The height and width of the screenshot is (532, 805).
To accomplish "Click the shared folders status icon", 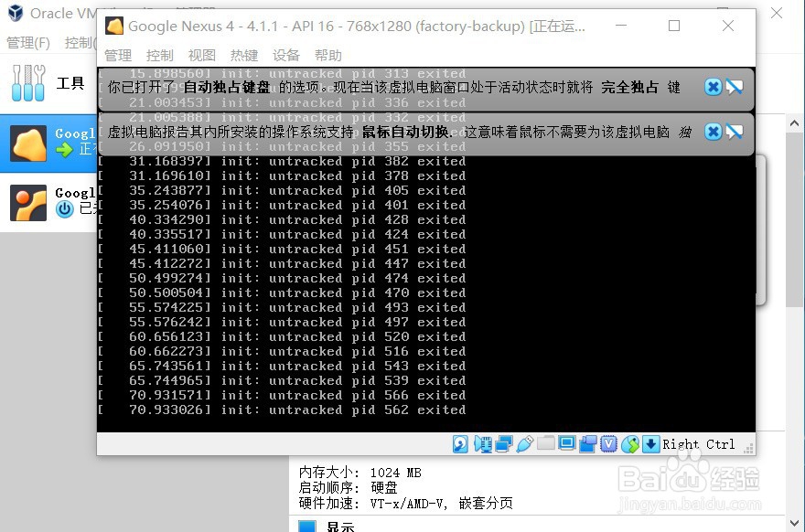I will (546, 442).
